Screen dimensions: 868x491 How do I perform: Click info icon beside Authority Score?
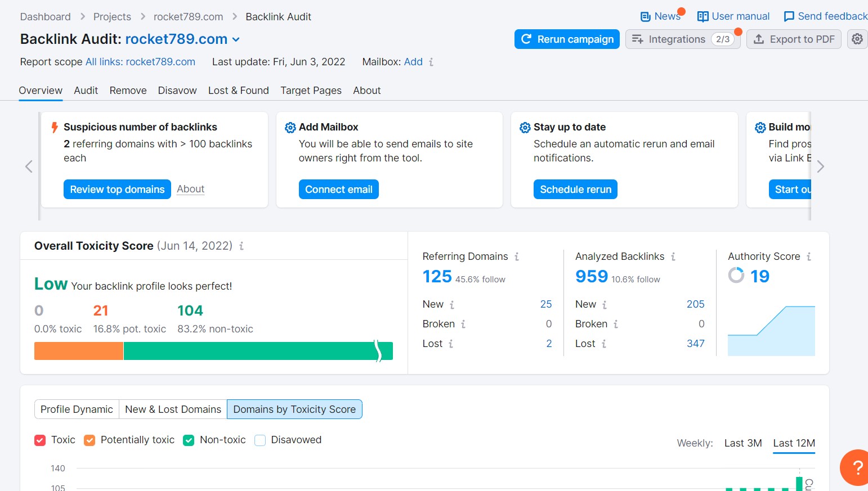coord(809,256)
